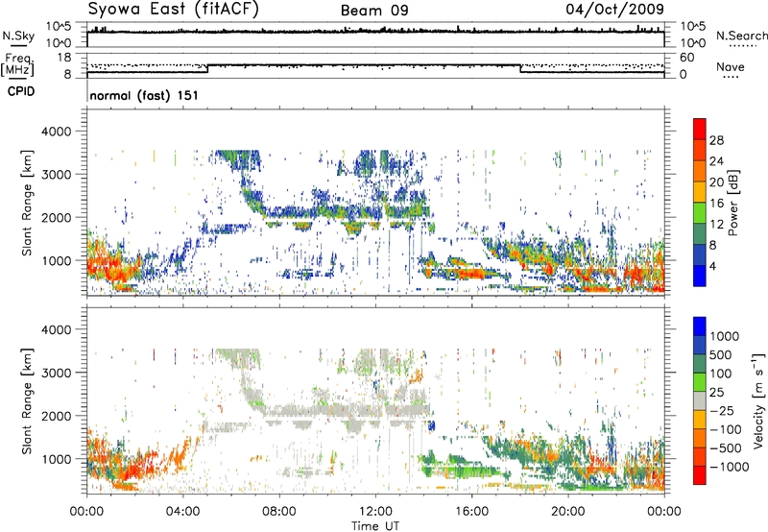Click the "60" Nave axis tick

pyautogui.click(x=687, y=58)
